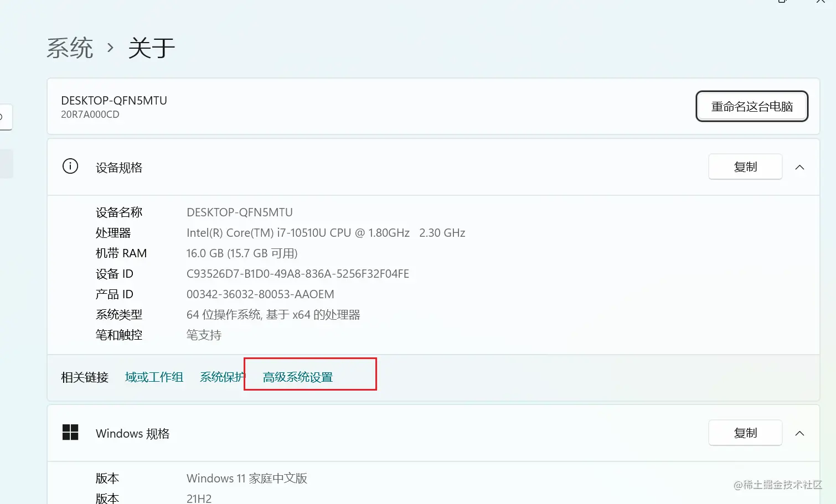
Task: Copy Windows specifications with 复制 button
Action: 745,433
